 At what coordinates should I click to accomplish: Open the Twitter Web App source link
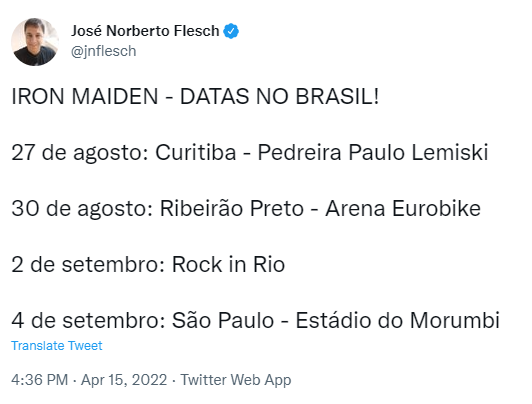(236, 380)
